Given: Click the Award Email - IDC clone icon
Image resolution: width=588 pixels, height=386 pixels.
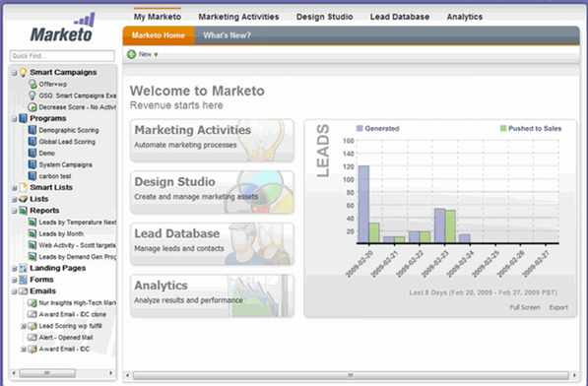Looking at the screenshot, I should pyautogui.click(x=33, y=314).
